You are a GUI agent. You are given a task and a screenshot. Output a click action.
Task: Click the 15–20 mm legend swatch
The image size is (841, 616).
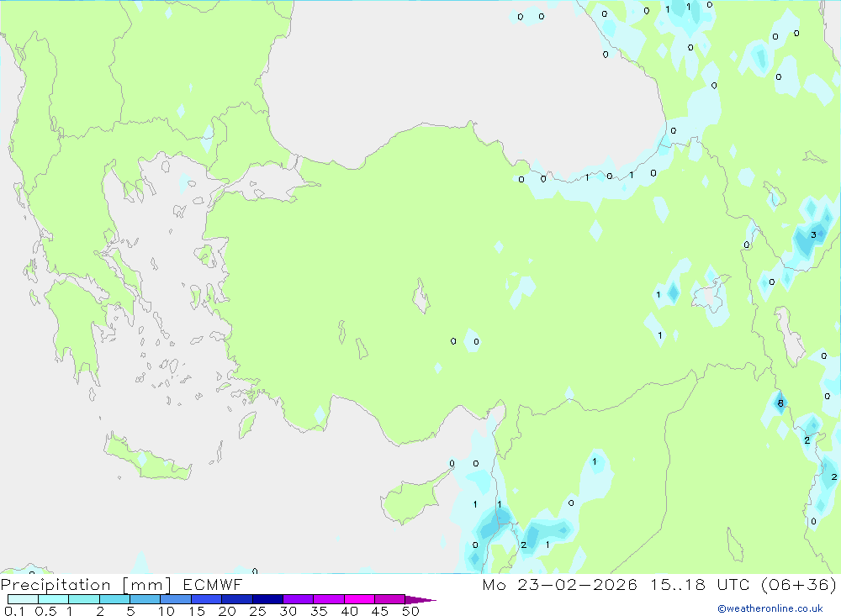[206, 599]
